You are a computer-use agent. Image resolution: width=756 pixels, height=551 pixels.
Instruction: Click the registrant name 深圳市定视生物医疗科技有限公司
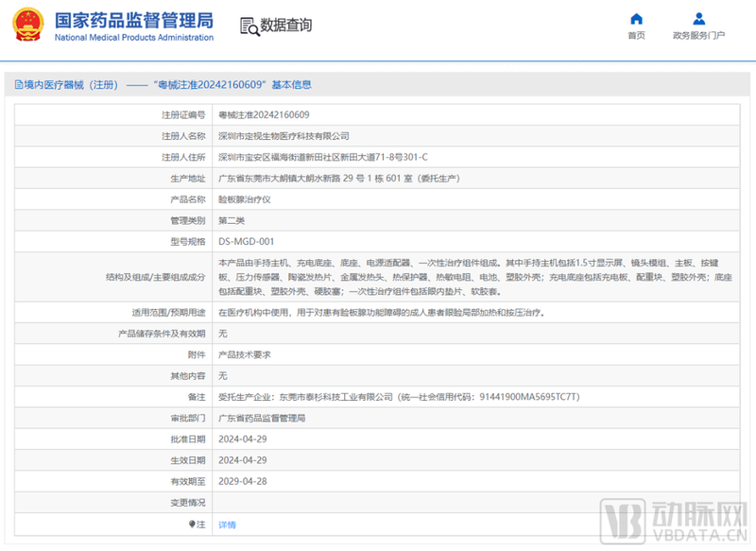[283, 136]
